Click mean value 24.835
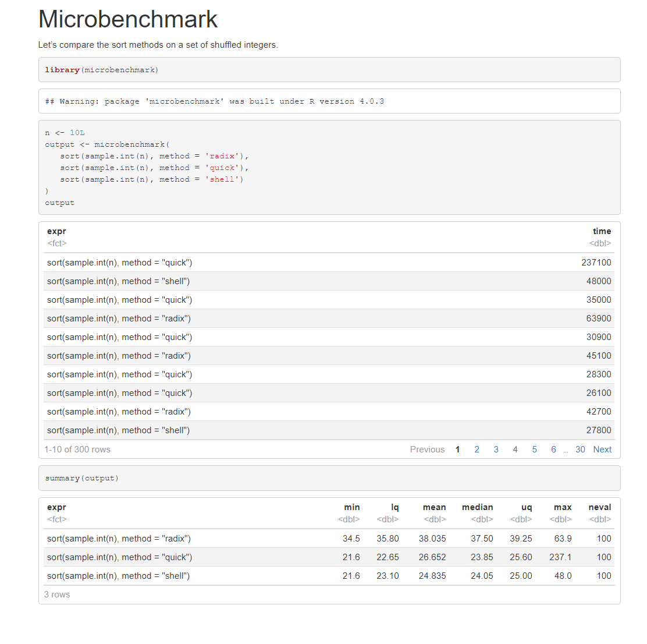The image size is (647, 644). point(432,576)
